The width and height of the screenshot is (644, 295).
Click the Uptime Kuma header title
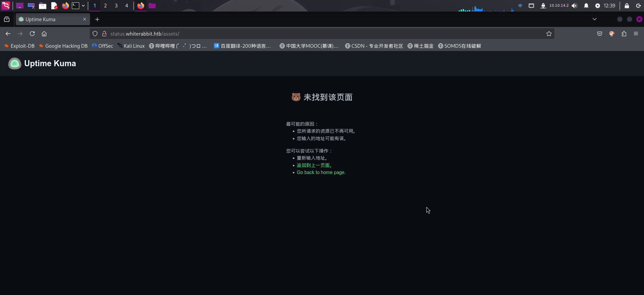[x=50, y=64]
